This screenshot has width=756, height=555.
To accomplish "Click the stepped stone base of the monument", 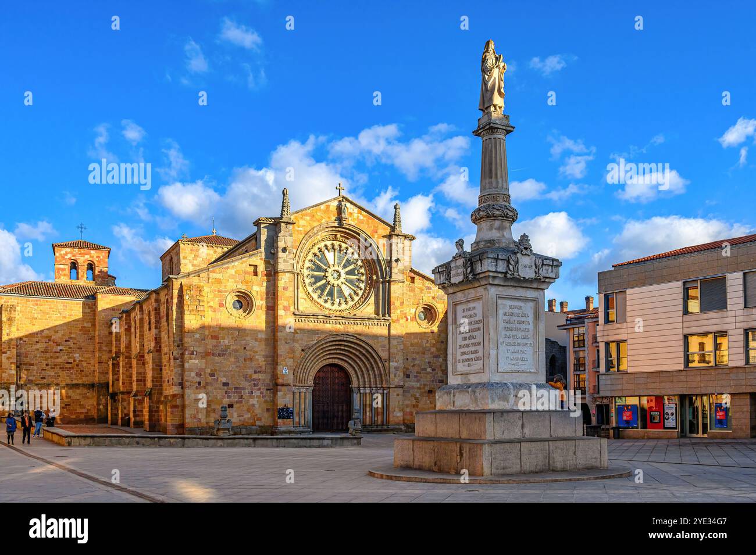I will click(500, 444).
